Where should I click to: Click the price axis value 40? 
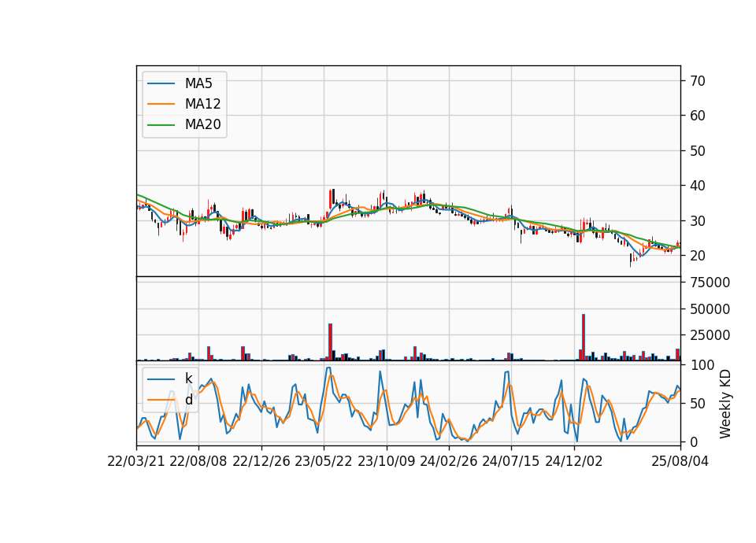[x=697, y=186]
